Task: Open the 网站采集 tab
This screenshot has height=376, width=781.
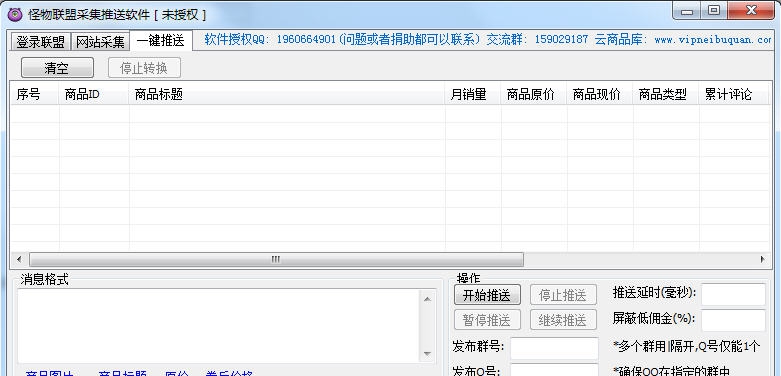Action: coord(100,42)
